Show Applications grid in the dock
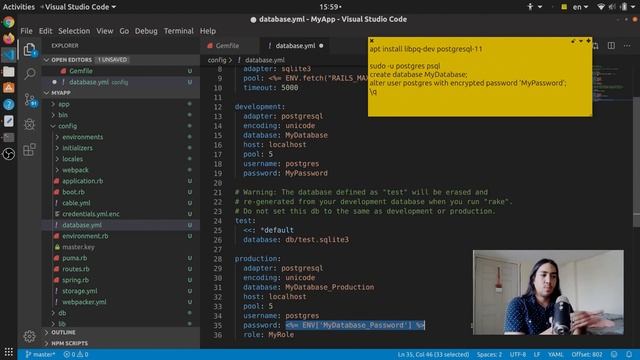This screenshot has height=360, width=640. [x=9, y=351]
